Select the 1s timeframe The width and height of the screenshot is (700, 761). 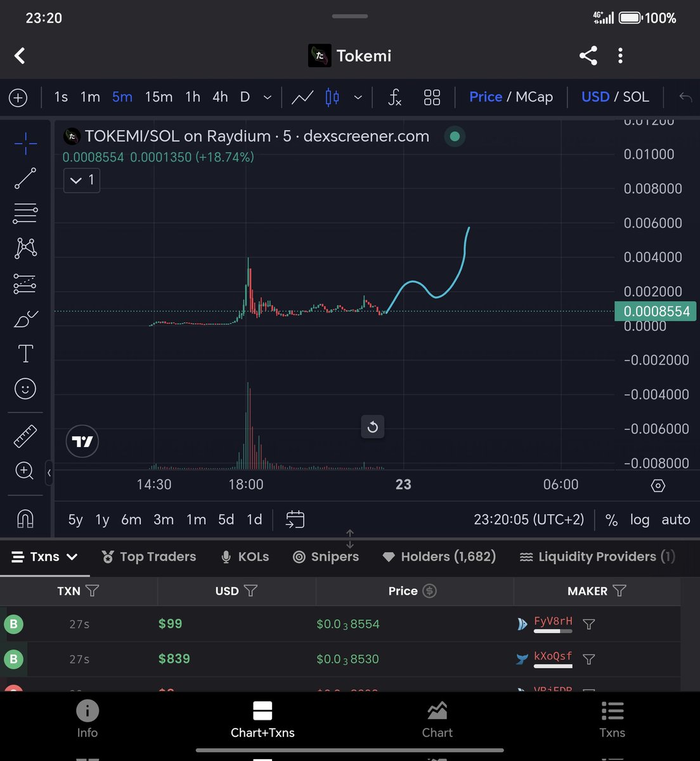pyautogui.click(x=61, y=97)
